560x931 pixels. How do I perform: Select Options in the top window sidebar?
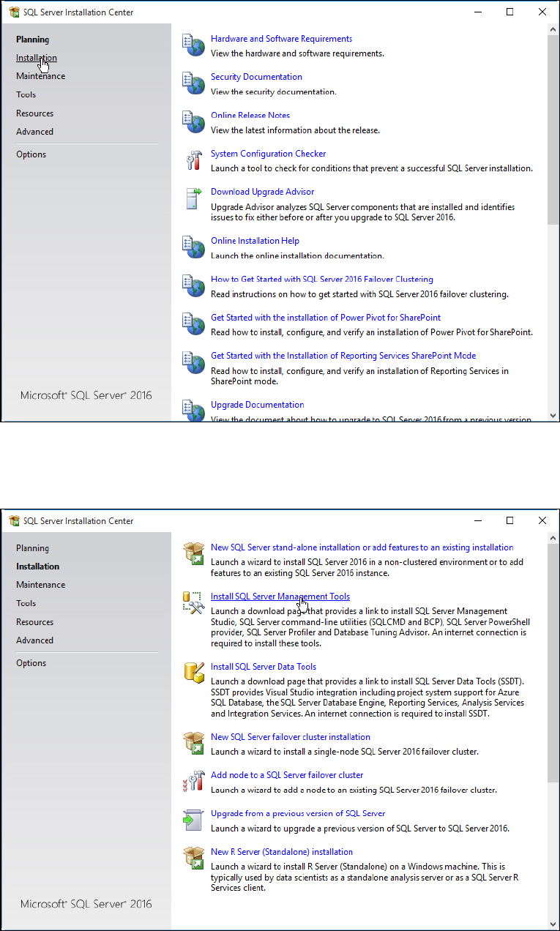click(31, 154)
